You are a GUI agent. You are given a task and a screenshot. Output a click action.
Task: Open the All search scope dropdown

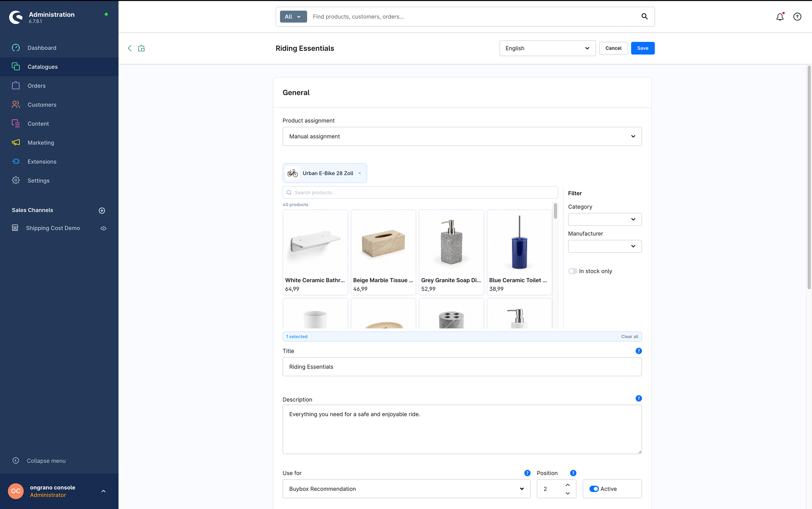click(x=293, y=17)
